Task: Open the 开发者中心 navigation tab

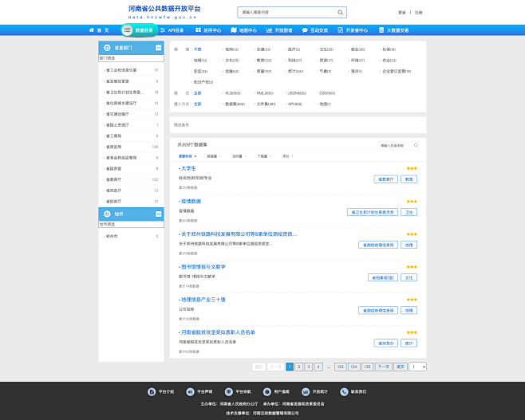Action: point(353,30)
